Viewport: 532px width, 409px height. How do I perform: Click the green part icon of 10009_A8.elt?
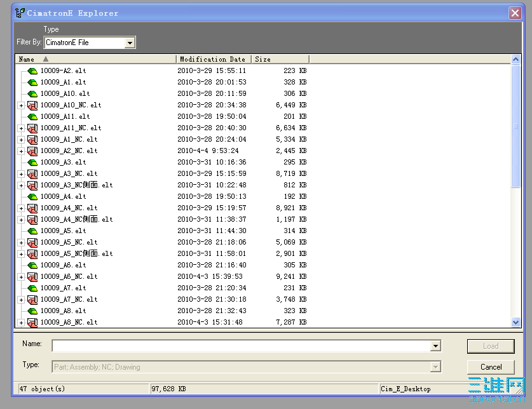pyautogui.click(x=32, y=311)
